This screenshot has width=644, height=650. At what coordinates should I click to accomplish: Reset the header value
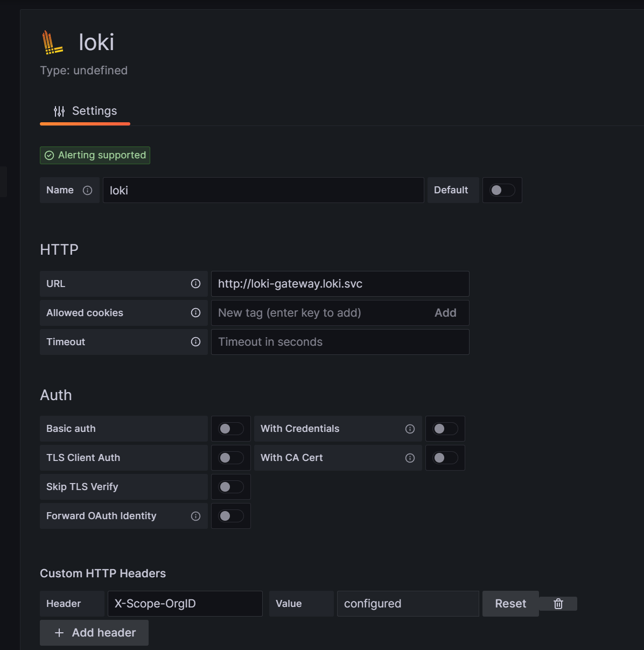(510, 604)
